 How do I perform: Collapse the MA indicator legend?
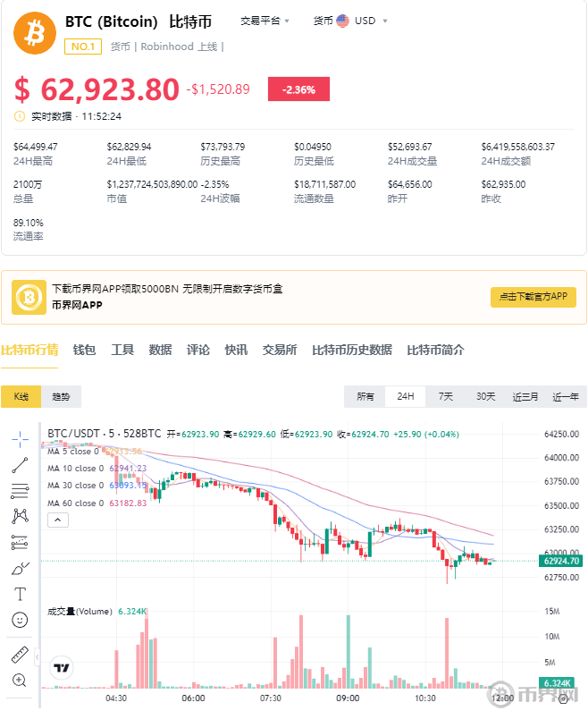pyautogui.click(x=56, y=520)
